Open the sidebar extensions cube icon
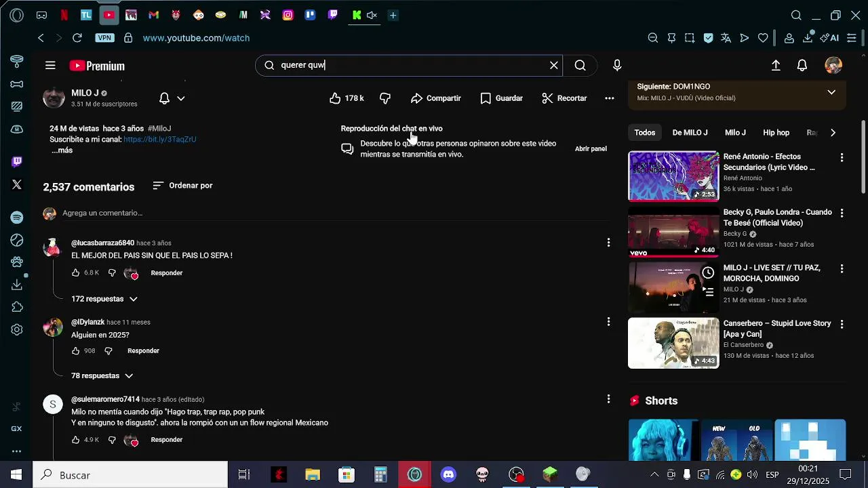 pyautogui.click(x=17, y=307)
